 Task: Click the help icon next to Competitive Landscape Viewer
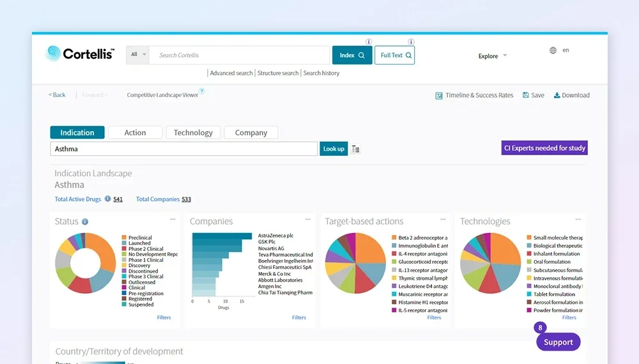click(x=202, y=91)
